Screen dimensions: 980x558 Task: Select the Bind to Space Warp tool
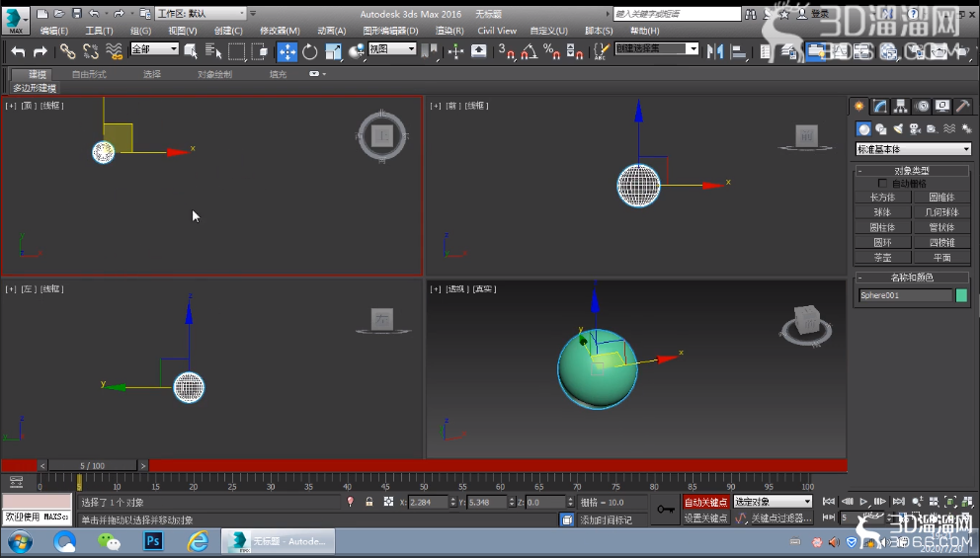click(115, 51)
